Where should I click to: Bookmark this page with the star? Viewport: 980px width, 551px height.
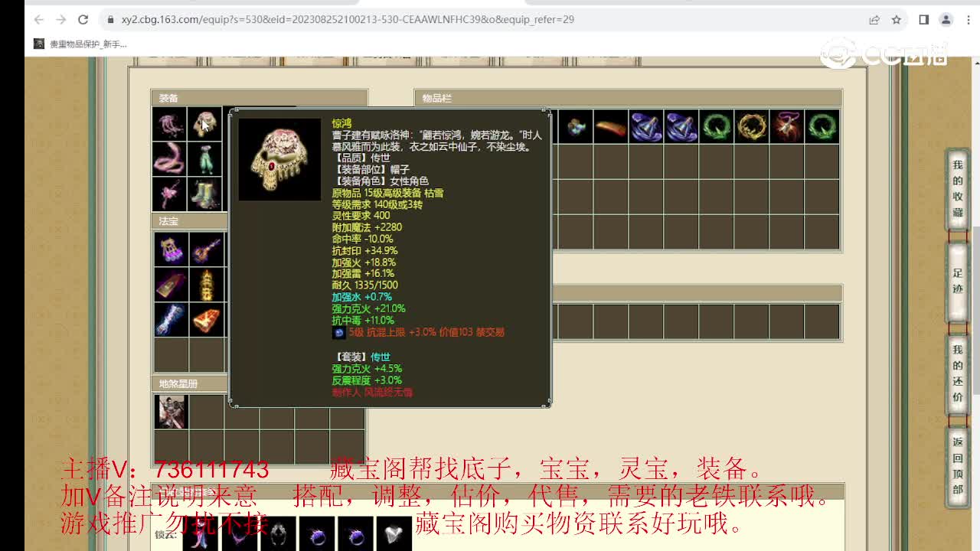896,20
